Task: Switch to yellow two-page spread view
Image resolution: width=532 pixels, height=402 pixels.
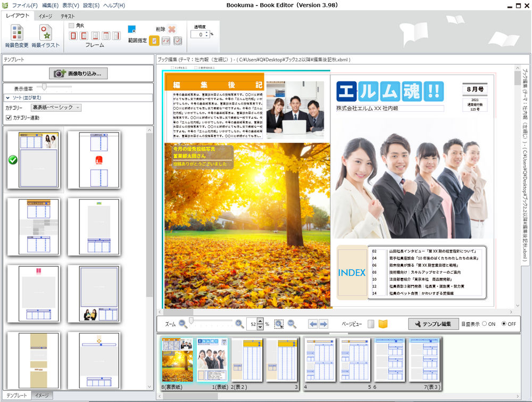Action: click(x=383, y=324)
